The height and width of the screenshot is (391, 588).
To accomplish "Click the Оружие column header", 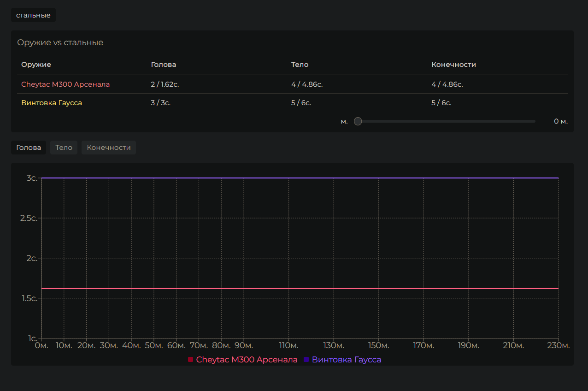I will tap(36, 65).
